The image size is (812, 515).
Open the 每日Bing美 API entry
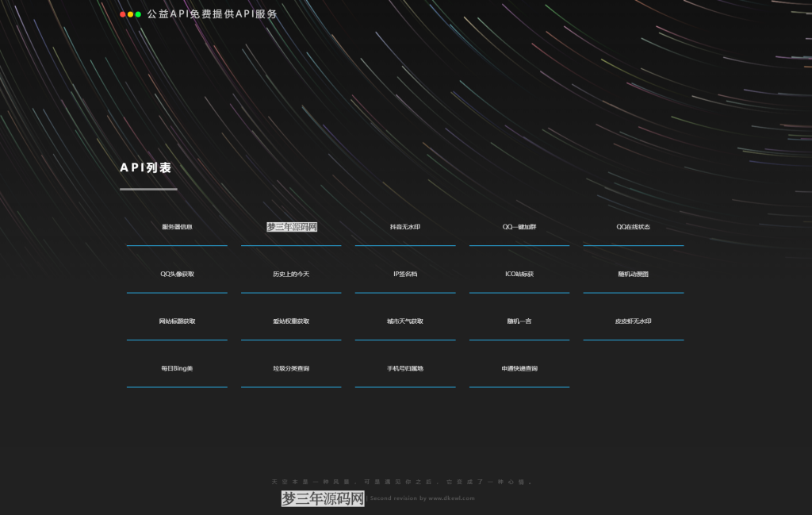pyautogui.click(x=176, y=367)
